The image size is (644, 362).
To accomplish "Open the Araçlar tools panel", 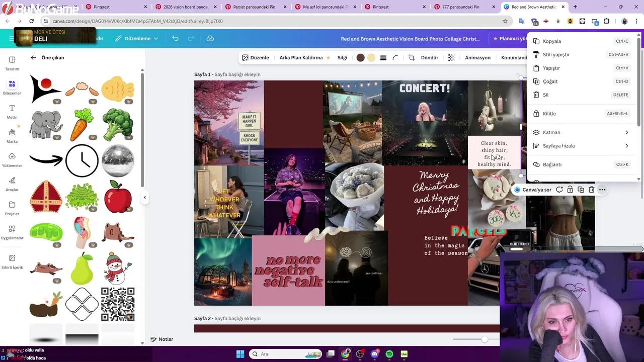I will point(12,184).
